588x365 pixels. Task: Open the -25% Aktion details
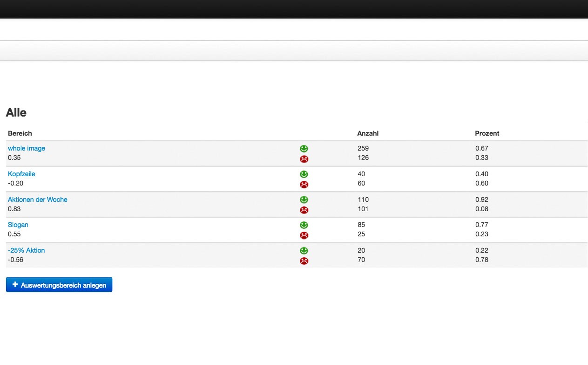pyautogui.click(x=26, y=250)
